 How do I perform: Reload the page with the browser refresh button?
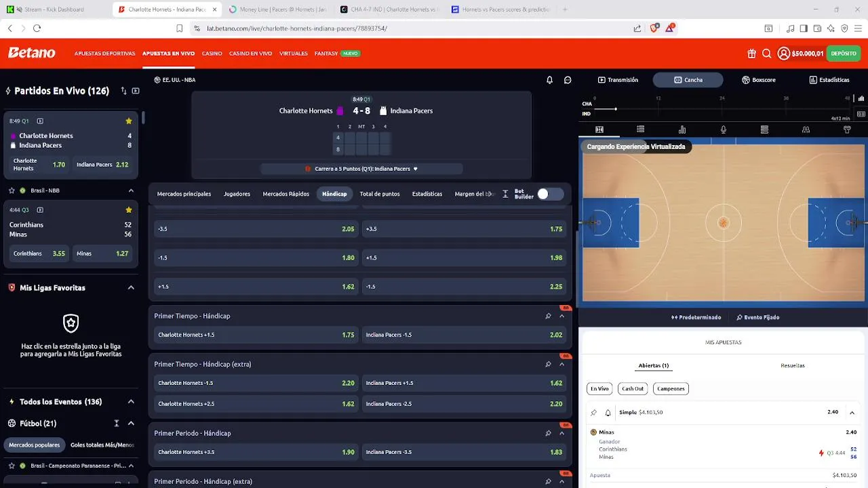(37, 28)
